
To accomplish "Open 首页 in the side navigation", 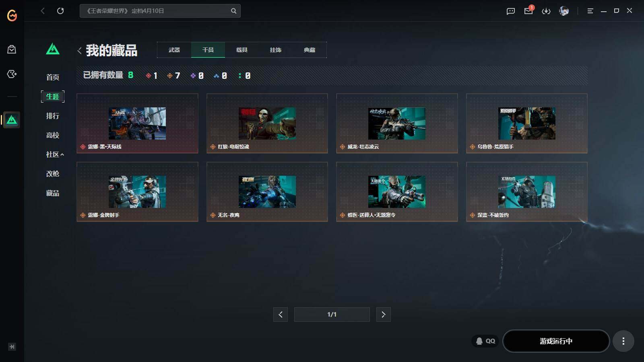I will [x=53, y=77].
